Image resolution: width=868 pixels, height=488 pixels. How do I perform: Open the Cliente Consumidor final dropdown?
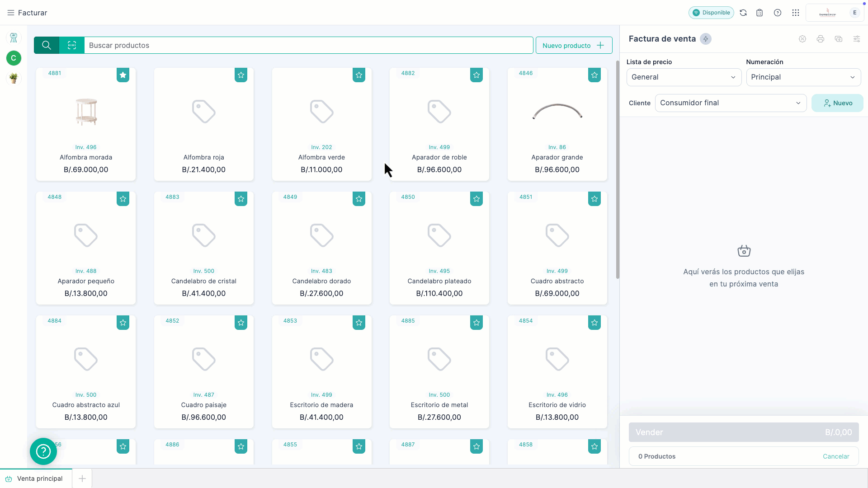(730, 103)
